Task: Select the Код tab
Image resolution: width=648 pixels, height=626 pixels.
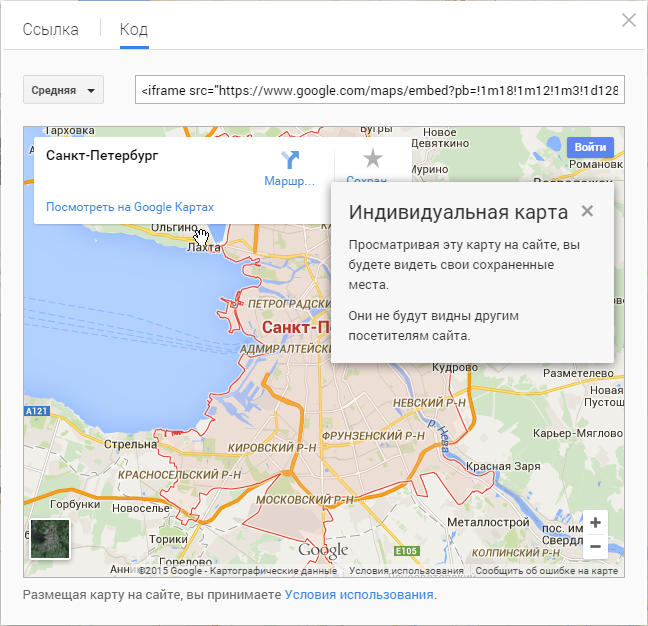Action: click(x=134, y=30)
